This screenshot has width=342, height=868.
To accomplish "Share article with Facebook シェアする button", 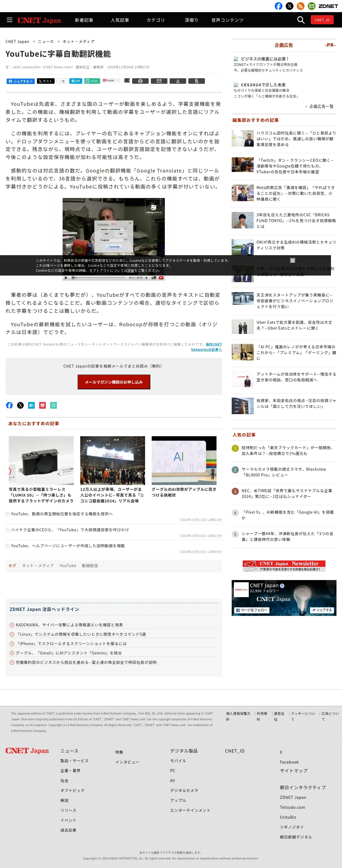I will (x=21, y=81).
